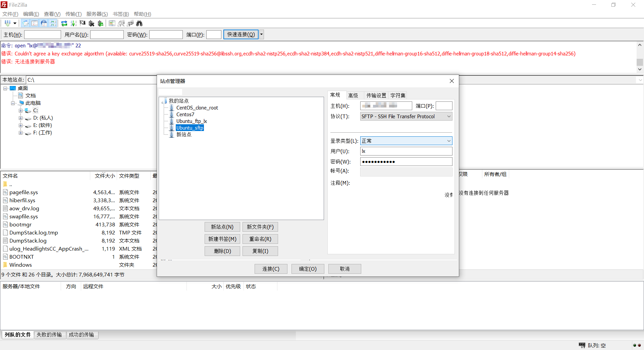This screenshot has width=644, height=350.
Task: Click the 取消 button
Action: (x=345, y=269)
